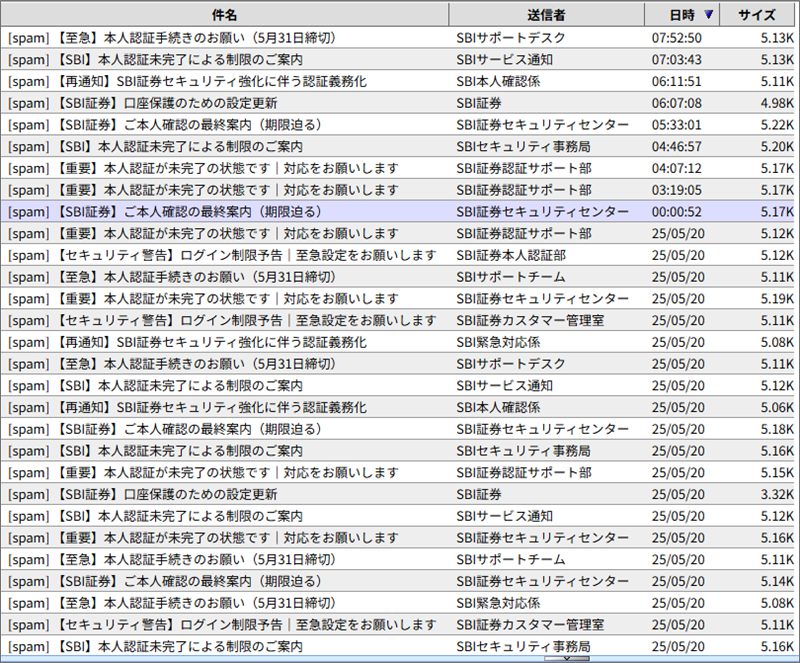Select the timestamp 07:03:43
This screenshot has height=663, width=800.
point(677,60)
